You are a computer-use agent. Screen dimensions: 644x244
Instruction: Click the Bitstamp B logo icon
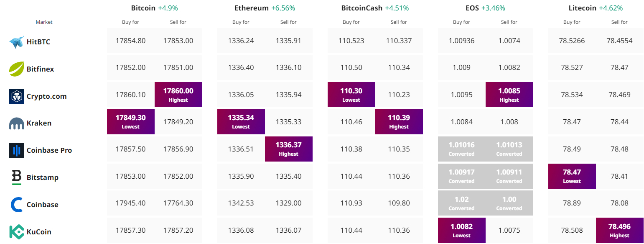[17, 177]
